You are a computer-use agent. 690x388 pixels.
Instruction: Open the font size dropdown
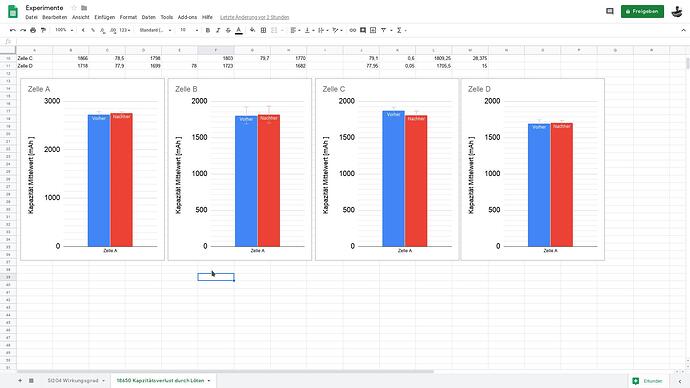[189, 30]
